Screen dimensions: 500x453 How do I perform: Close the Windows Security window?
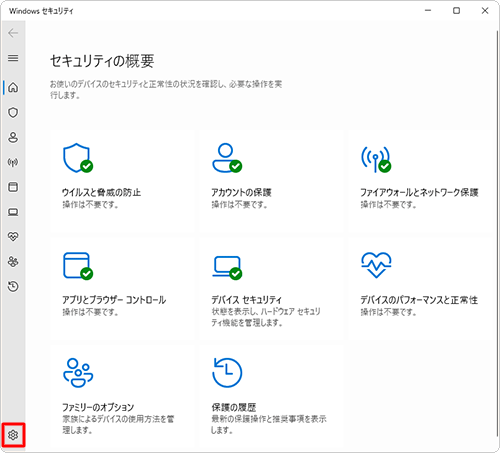tap(485, 11)
